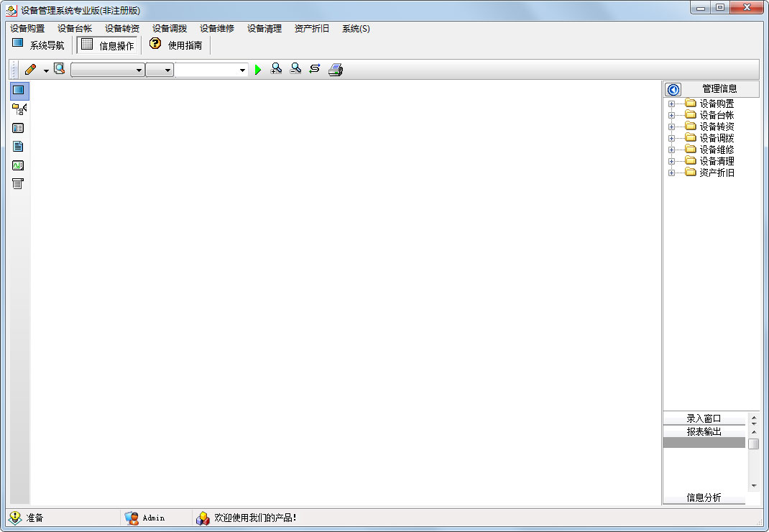The height and width of the screenshot is (532, 769).
Task: Click the refresh swap arrows toolbar icon
Action: tap(315, 69)
